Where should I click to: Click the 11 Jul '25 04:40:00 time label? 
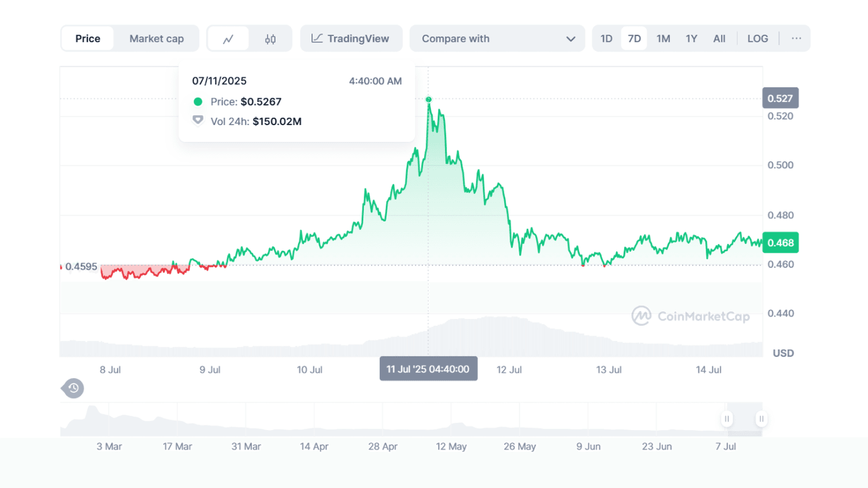click(x=428, y=369)
